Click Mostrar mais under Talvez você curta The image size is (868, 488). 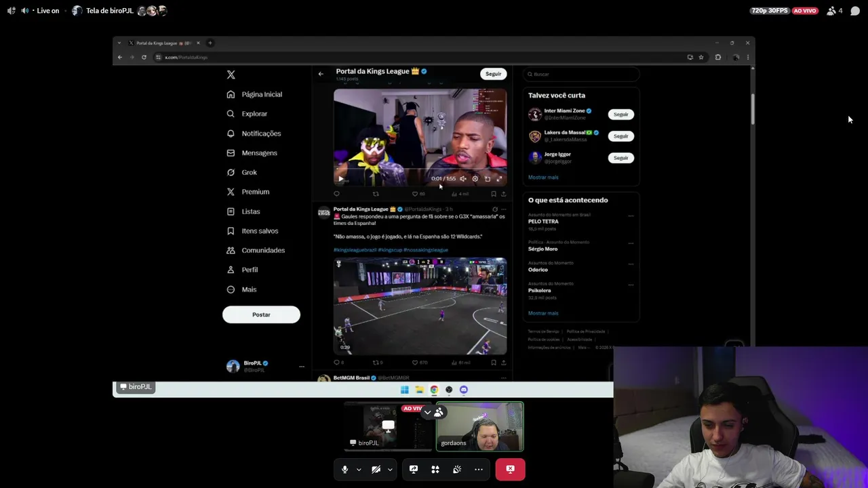[x=543, y=178]
